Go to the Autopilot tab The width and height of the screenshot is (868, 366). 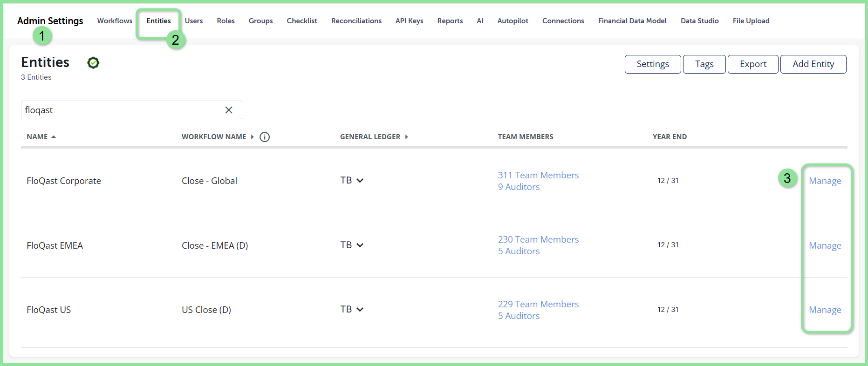513,21
